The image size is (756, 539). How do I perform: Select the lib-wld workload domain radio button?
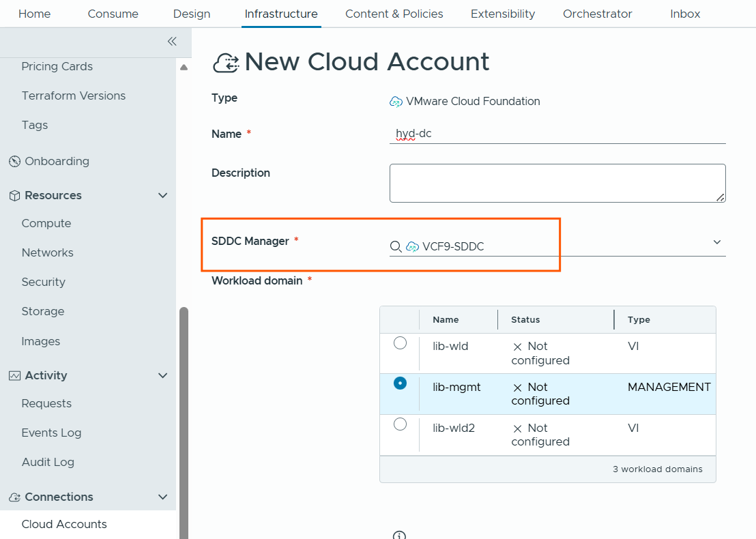pos(401,343)
